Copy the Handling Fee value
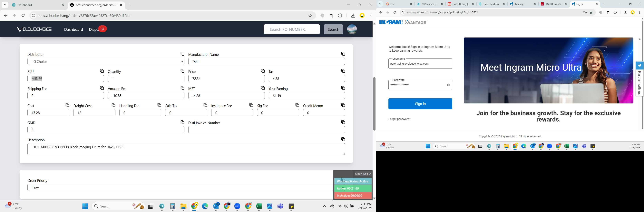 point(159,105)
